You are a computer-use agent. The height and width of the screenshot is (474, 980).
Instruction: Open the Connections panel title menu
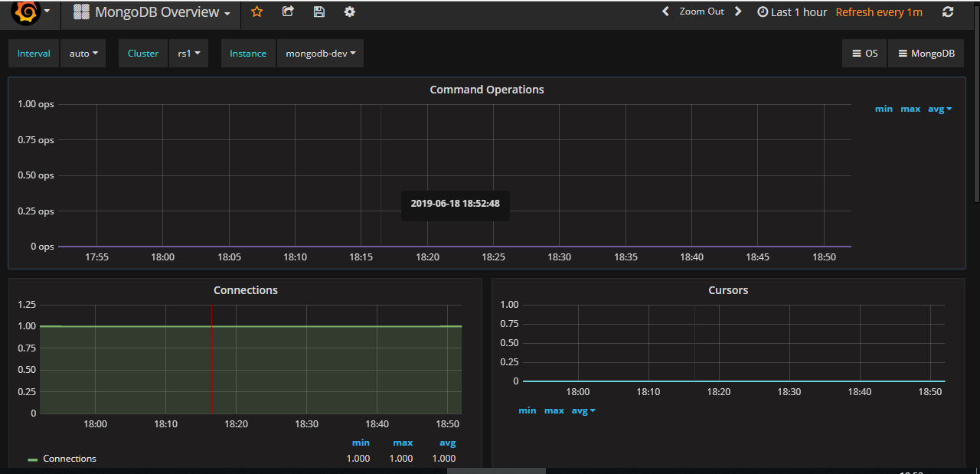click(x=246, y=290)
